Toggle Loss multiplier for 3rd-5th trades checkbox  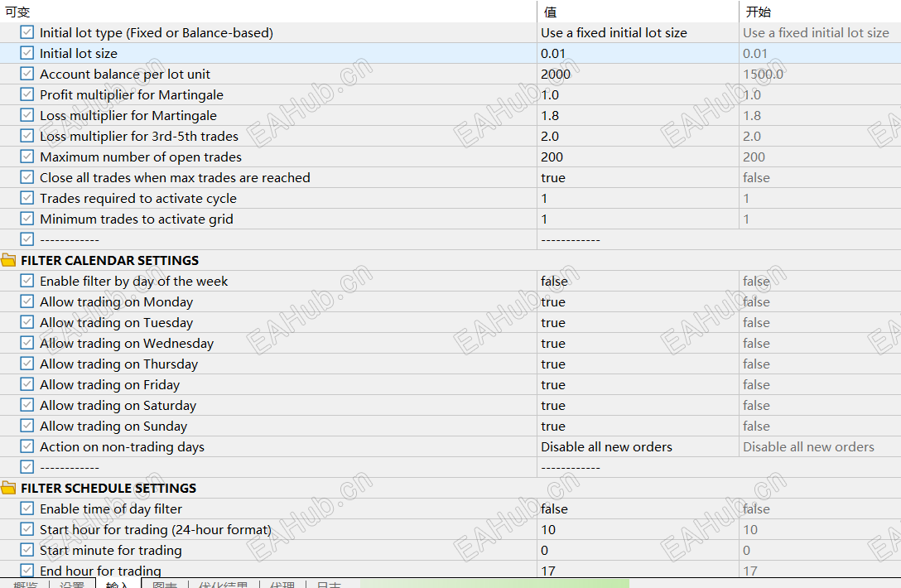point(27,136)
